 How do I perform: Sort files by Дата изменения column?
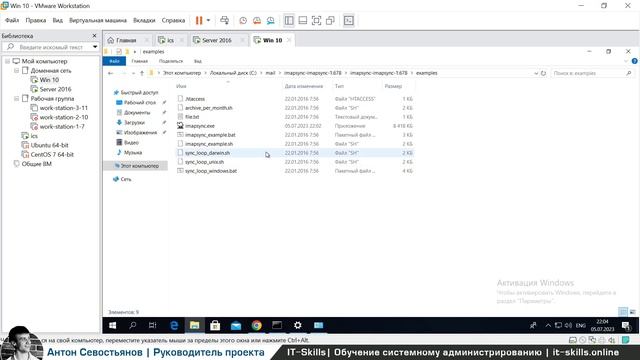[x=304, y=86]
